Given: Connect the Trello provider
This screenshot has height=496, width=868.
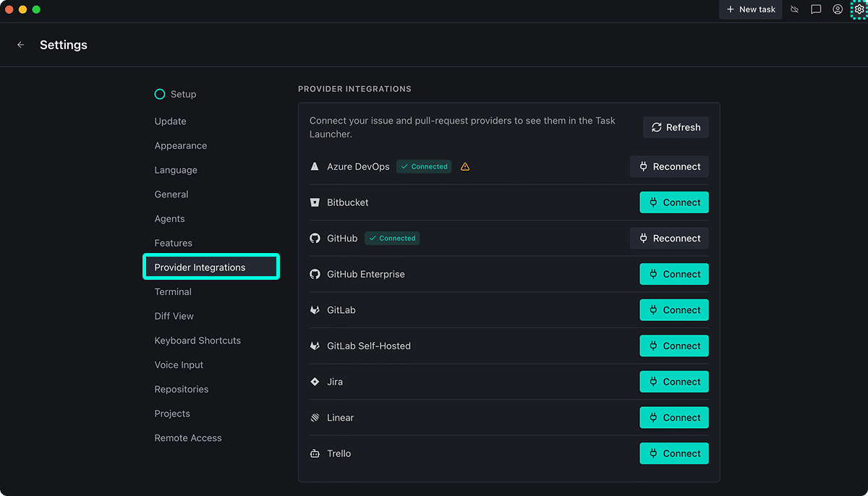Looking at the screenshot, I should click(x=674, y=453).
